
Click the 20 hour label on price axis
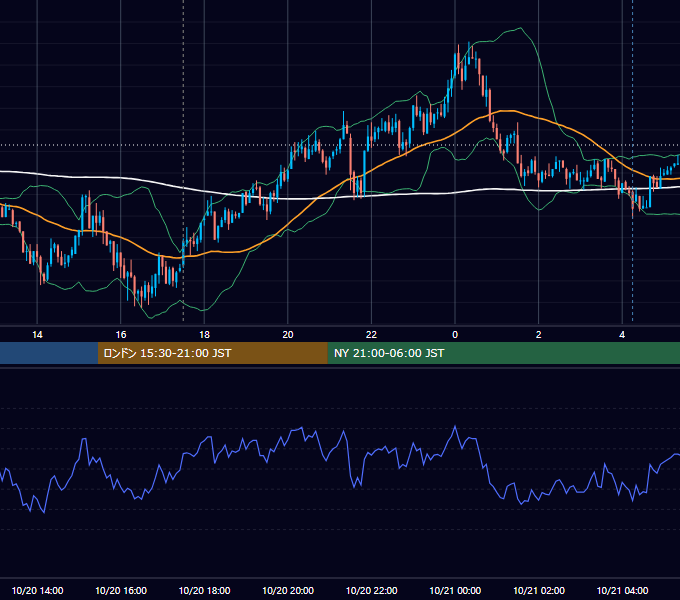(288, 335)
